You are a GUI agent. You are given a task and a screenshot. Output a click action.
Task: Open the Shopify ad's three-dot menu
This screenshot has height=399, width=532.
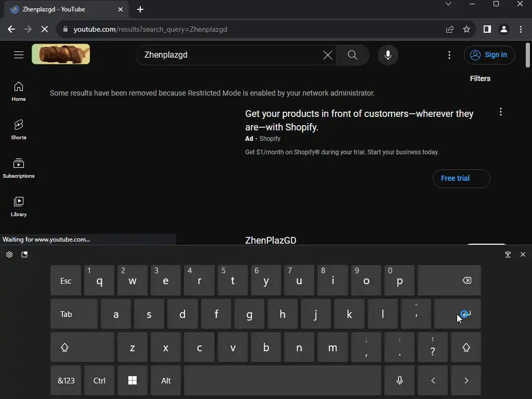point(501,112)
